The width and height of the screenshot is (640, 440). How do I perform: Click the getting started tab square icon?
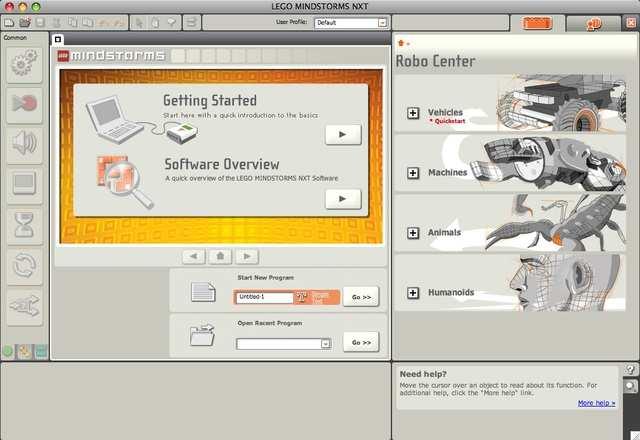58,39
